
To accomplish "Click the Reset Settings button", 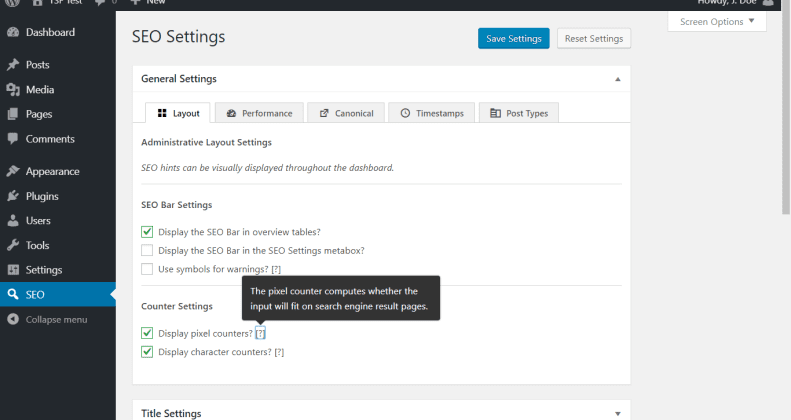I will click(594, 38).
